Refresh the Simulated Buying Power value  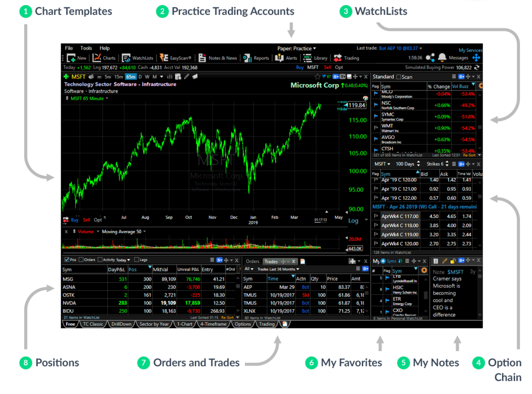coord(477,68)
